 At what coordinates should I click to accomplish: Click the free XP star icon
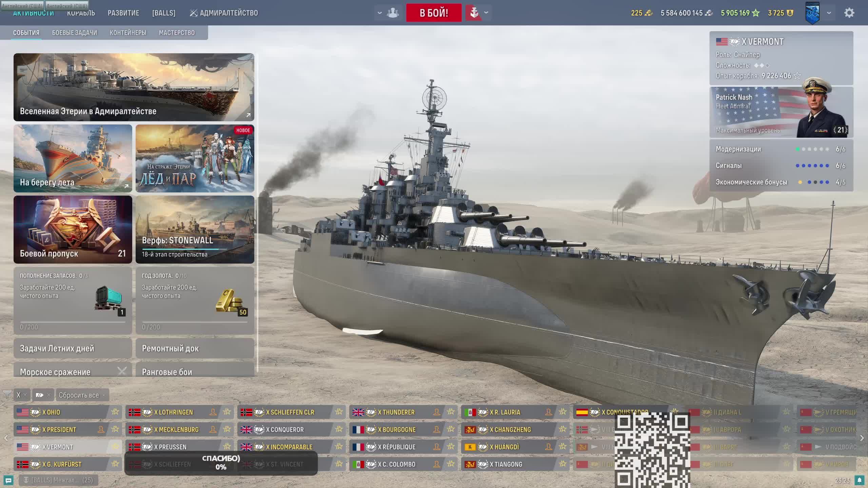[756, 13]
